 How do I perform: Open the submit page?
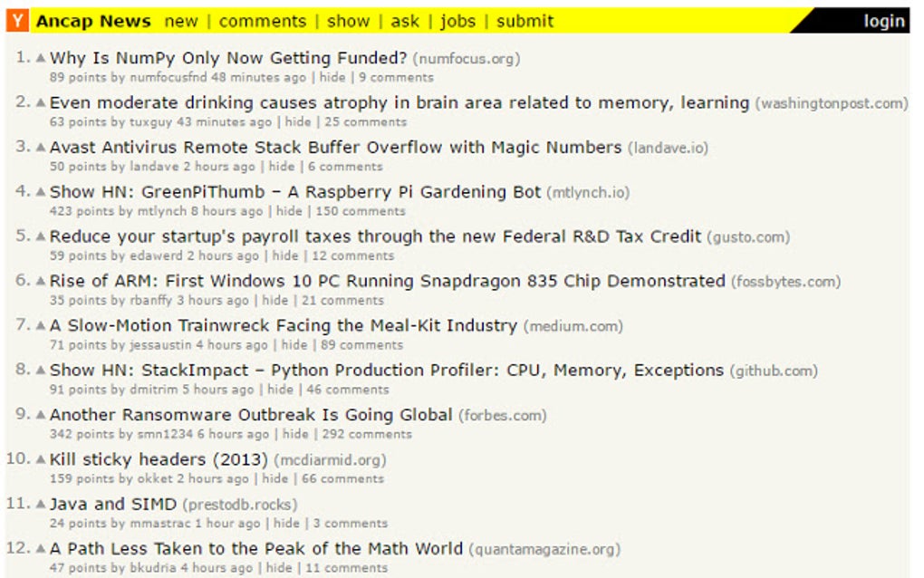(525, 21)
